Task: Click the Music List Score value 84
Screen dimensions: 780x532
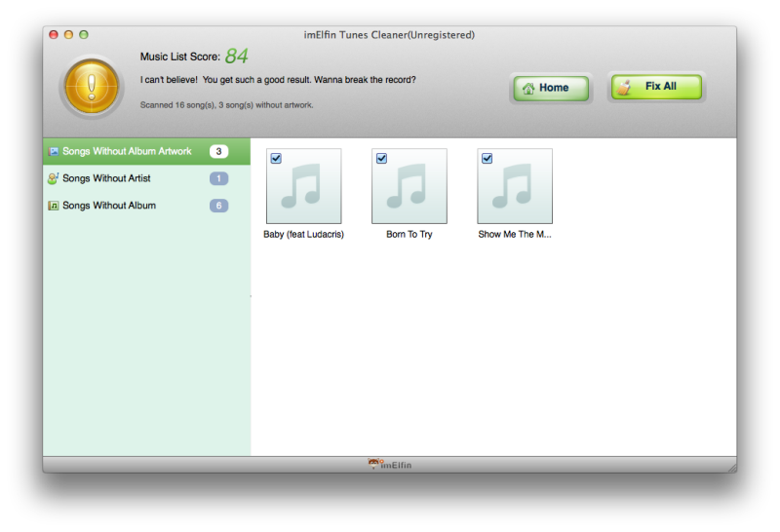Action: (237, 56)
